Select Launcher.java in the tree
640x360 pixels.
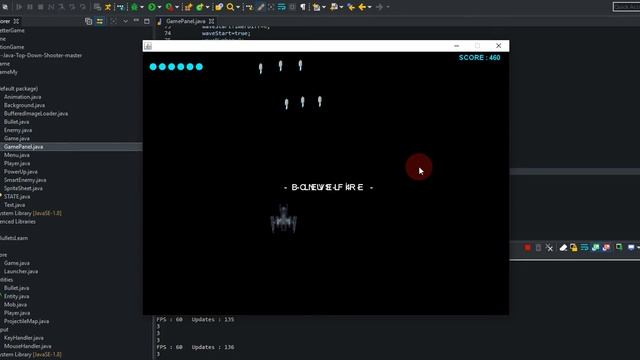click(x=21, y=271)
